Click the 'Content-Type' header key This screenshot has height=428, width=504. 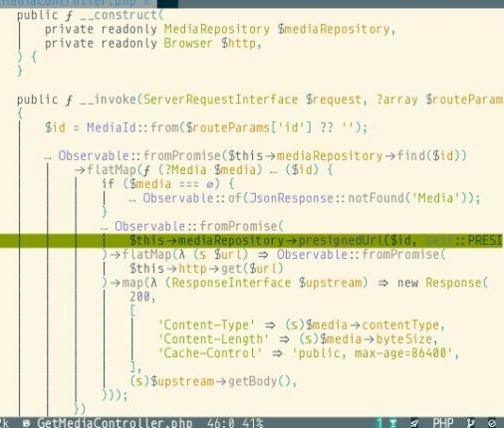206,325
